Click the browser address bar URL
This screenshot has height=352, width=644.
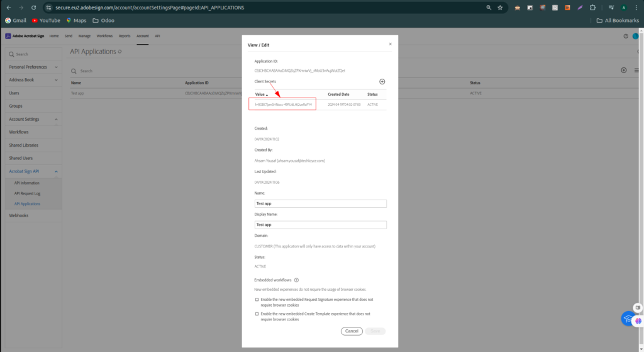click(x=150, y=8)
